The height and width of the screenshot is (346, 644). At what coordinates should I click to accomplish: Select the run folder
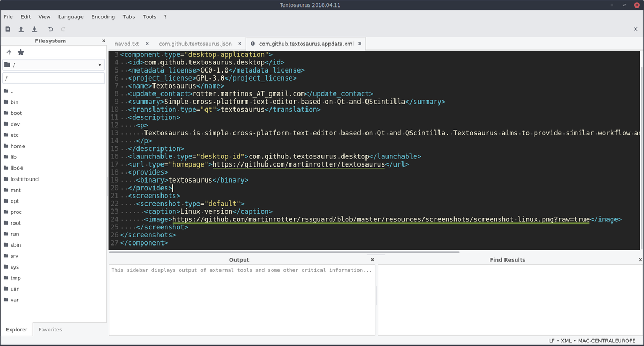(53, 234)
